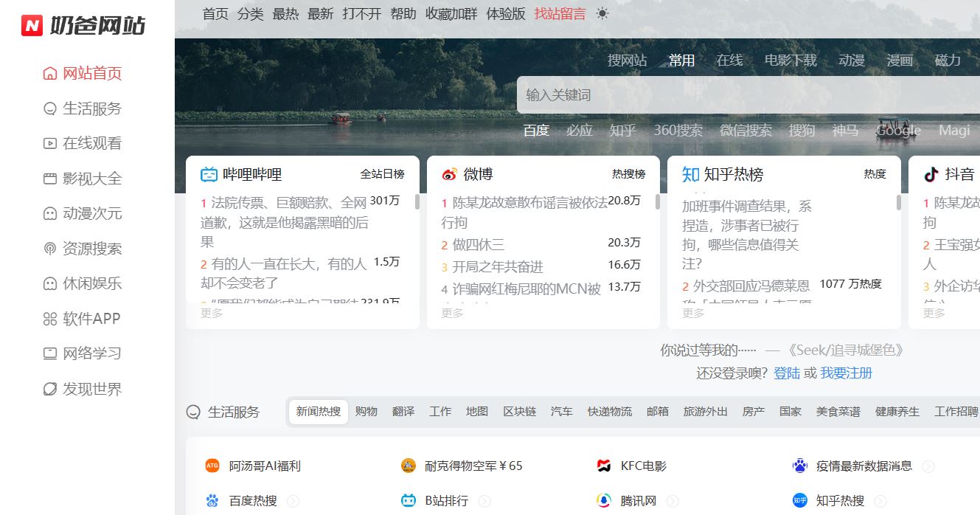Expand the chevron next to B站排行

[x=484, y=500]
